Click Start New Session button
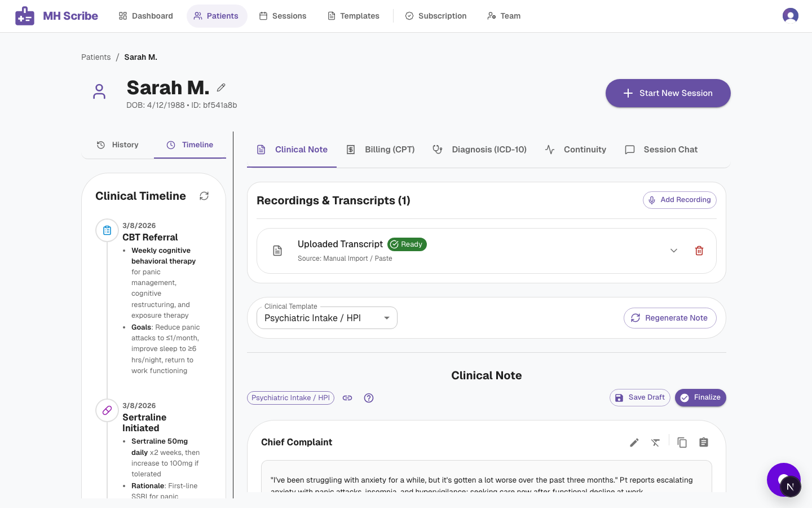 point(668,93)
